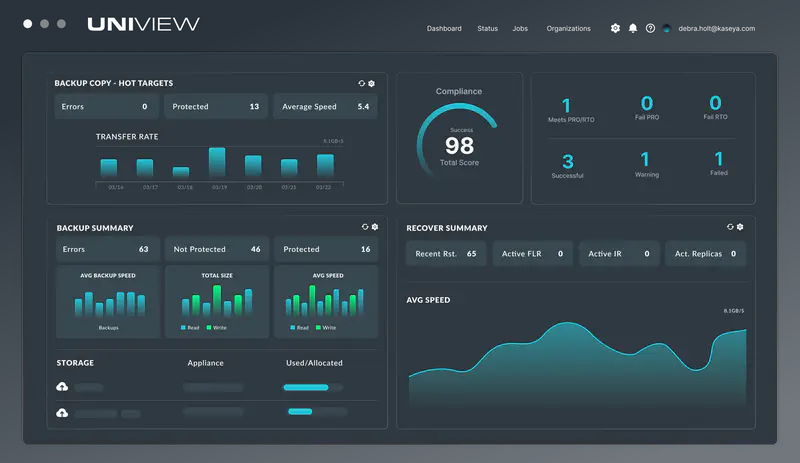Go to the Dashboard menu item
This screenshot has height=463, width=800.
(x=444, y=29)
